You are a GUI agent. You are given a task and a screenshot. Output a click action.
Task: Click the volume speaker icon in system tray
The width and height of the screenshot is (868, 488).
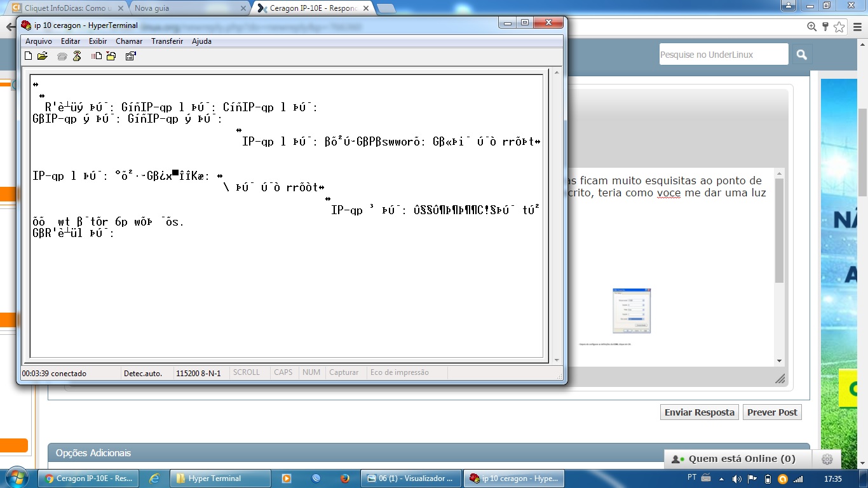pos(737,478)
